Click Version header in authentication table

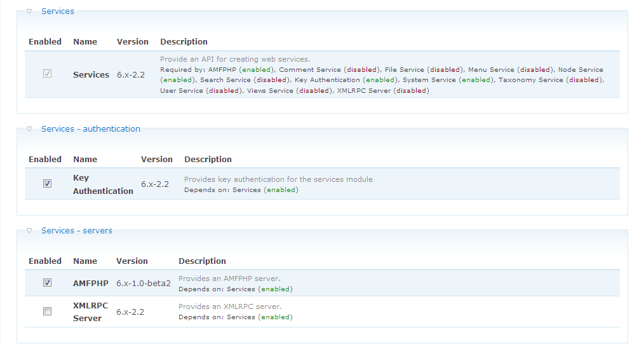(157, 160)
